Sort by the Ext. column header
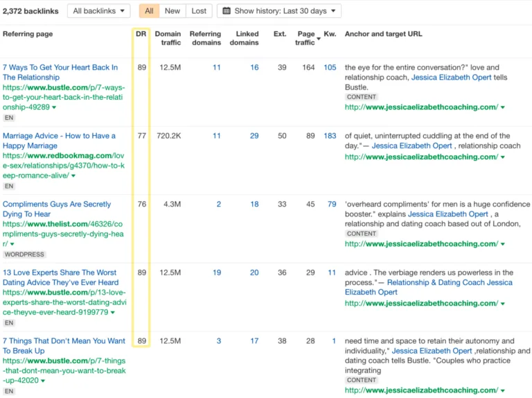The width and height of the screenshot is (532, 398). tap(280, 34)
